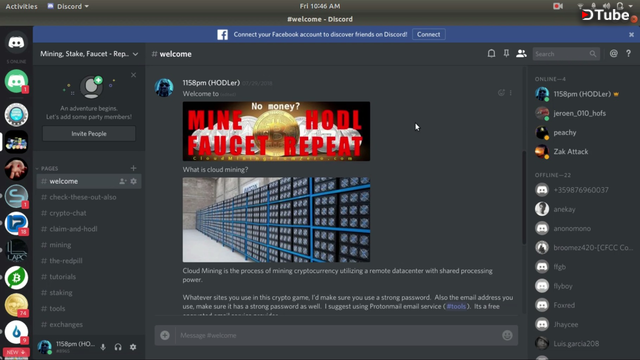Add reaction to the welcome message

coord(501,93)
